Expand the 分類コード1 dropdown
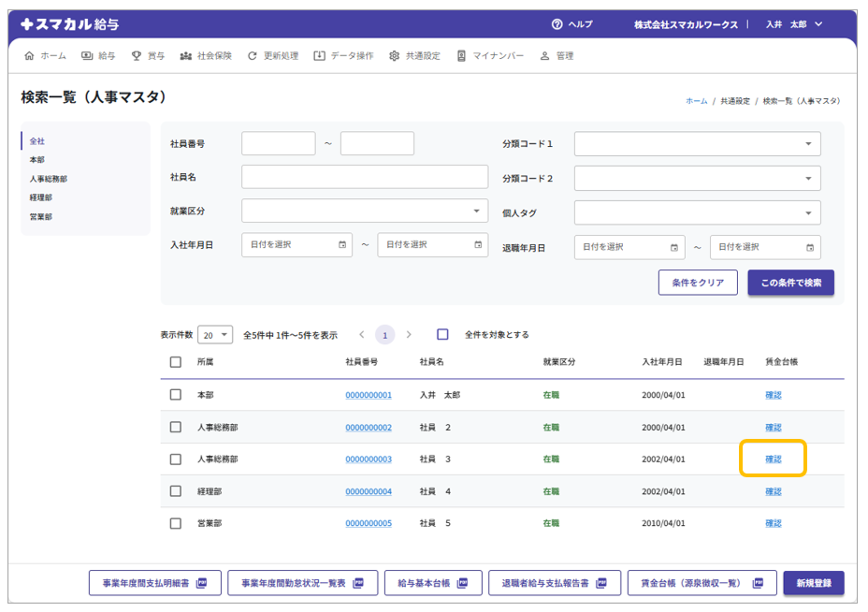Viewport: 868px width, 612px height. (697, 144)
